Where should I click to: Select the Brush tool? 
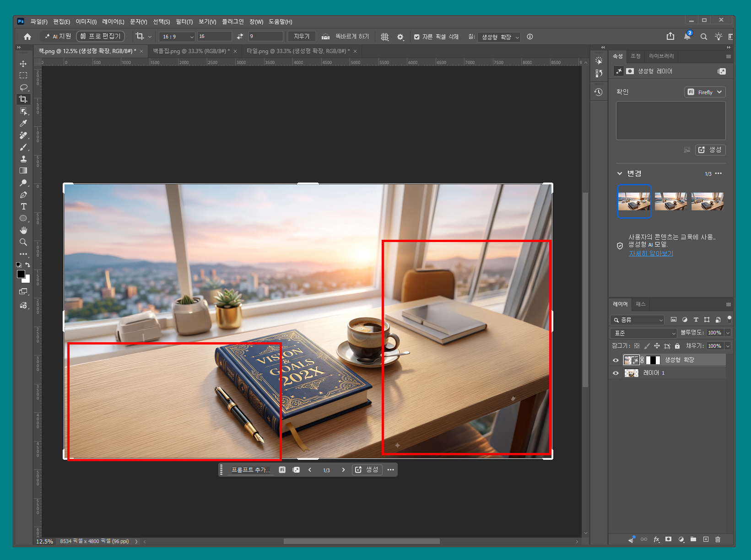23,147
